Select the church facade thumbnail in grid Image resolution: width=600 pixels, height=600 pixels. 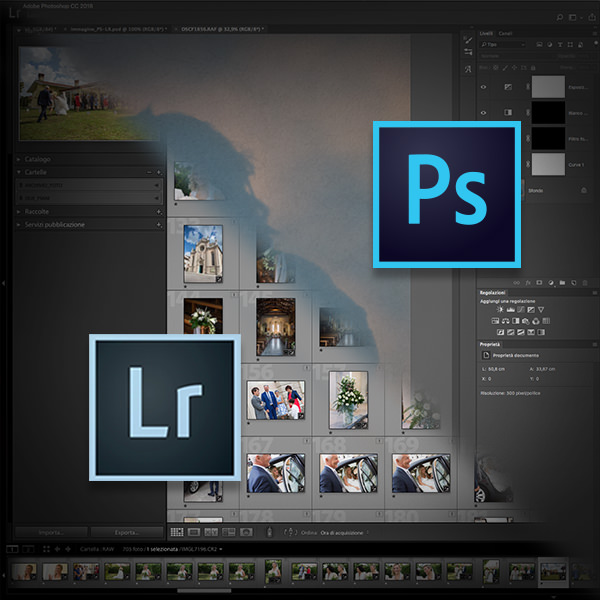click(x=203, y=254)
